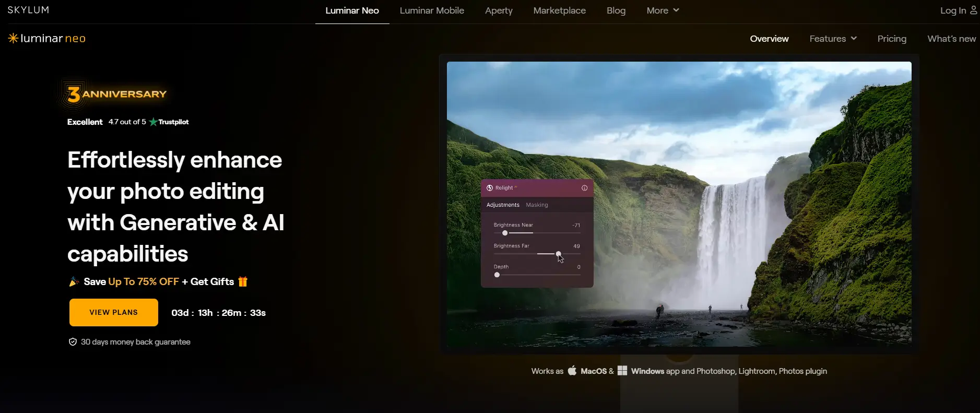Expand the More dropdown menu
The height and width of the screenshot is (413, 980).
click(663, 10)
